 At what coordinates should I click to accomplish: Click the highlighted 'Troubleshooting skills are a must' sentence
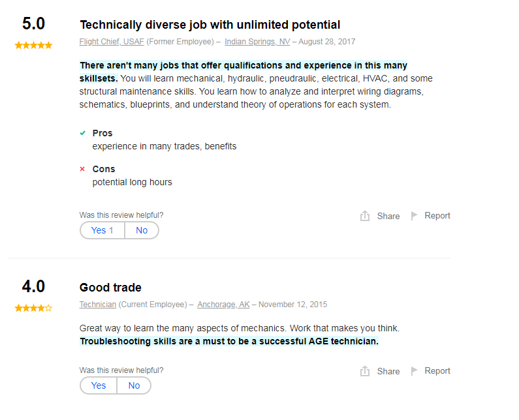point(228,341)
